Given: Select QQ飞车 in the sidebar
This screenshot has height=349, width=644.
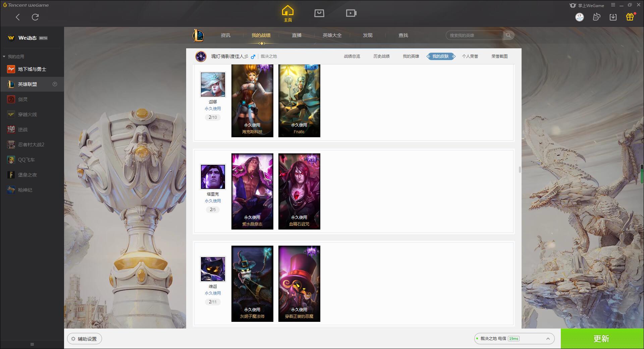Looking at the screenshot, I should (x=32, y=160).
